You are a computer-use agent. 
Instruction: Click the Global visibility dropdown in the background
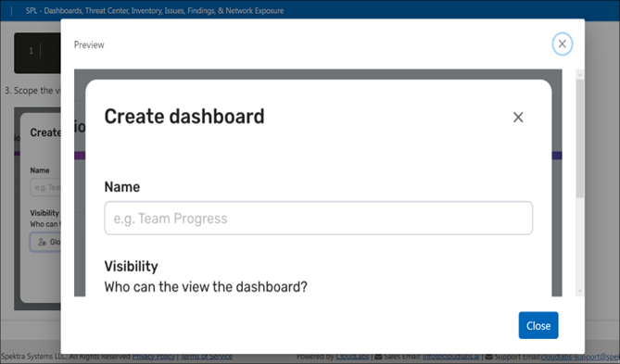(45, 242)
